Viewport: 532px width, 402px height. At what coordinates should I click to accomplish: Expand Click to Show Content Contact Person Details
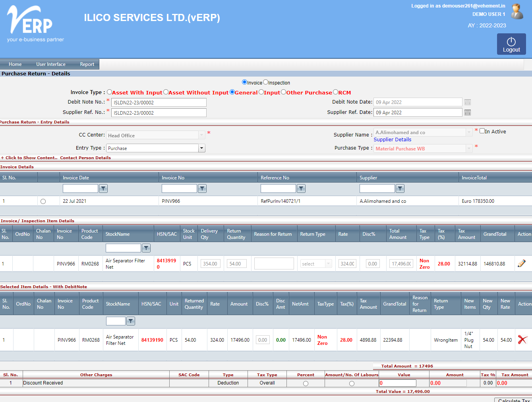pyautogui.click(x=56, y=158)
